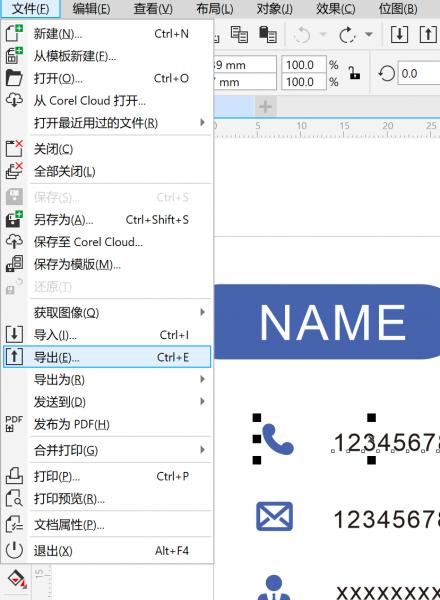The image size is (440, 600).
Task: Expand 获取图像(Q) submenu
Action: 107,313
